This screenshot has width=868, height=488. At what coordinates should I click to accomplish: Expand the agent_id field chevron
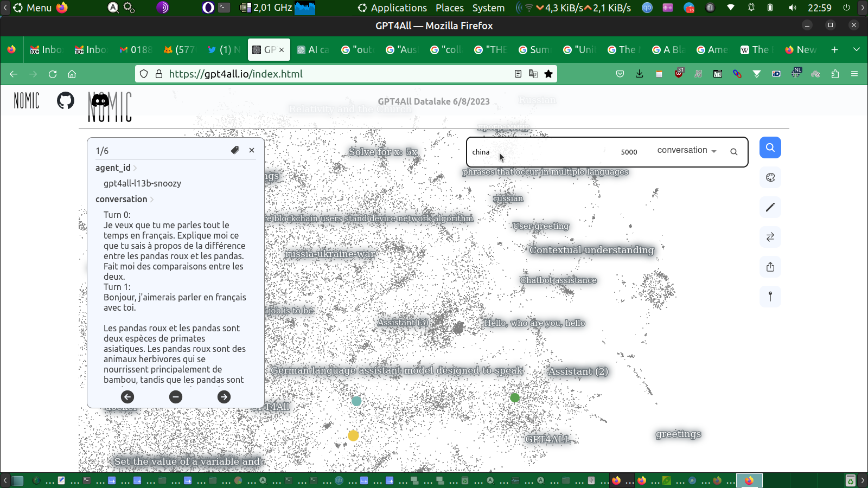point(135,168)
